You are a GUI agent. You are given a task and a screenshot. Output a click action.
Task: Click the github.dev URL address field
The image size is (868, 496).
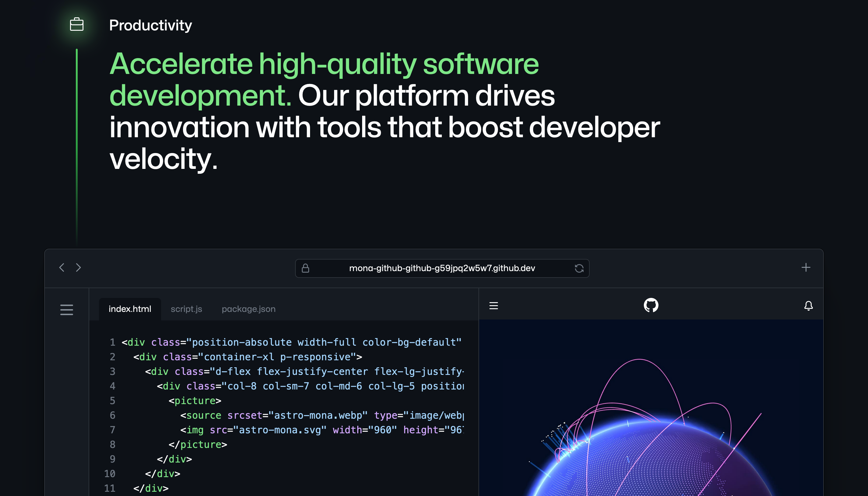click(442, 268)
